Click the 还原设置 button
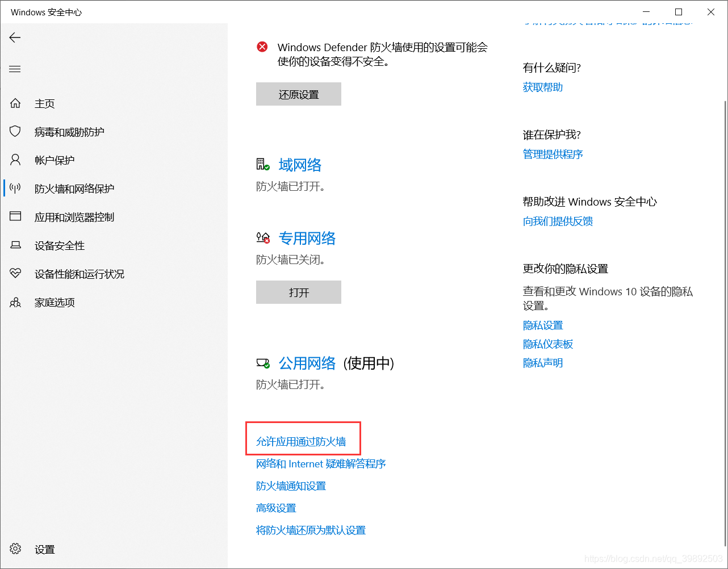Viewport: 728px width, 569px height. click(299, 94)
